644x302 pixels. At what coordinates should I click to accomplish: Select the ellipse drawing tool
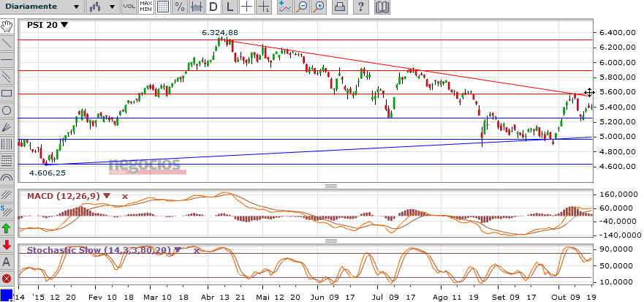pyautogui.click(x=7, y=110)
